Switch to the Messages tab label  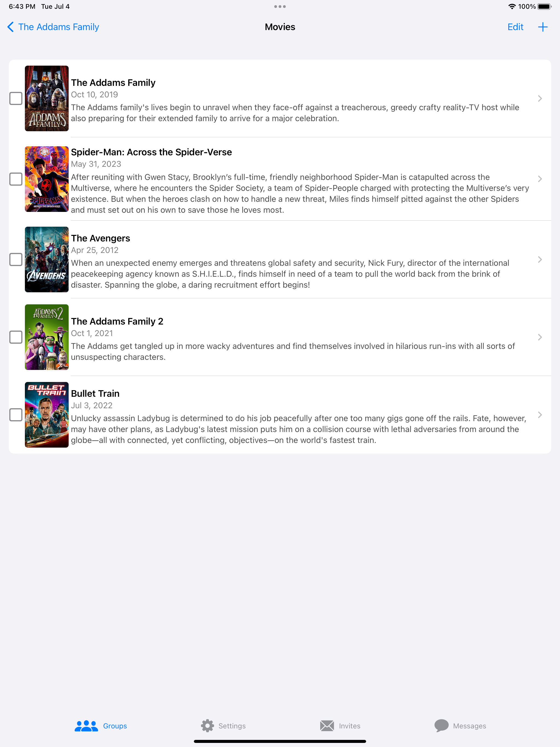tap(469, 726)
